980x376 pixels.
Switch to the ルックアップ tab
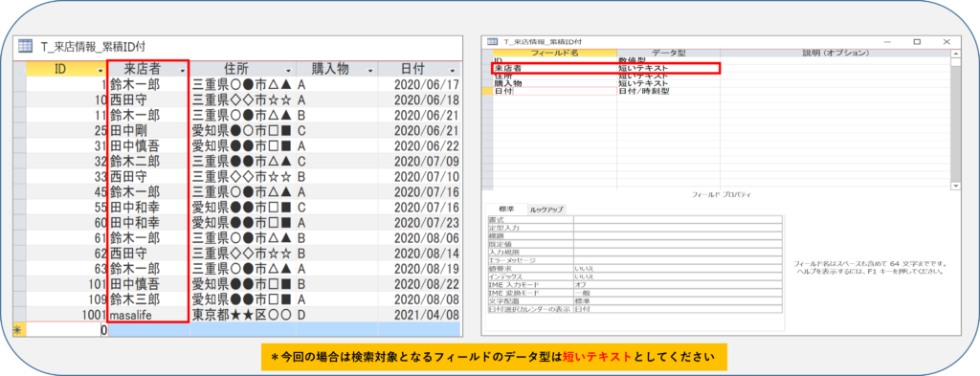pyautogui.click(x=546, y=210)
